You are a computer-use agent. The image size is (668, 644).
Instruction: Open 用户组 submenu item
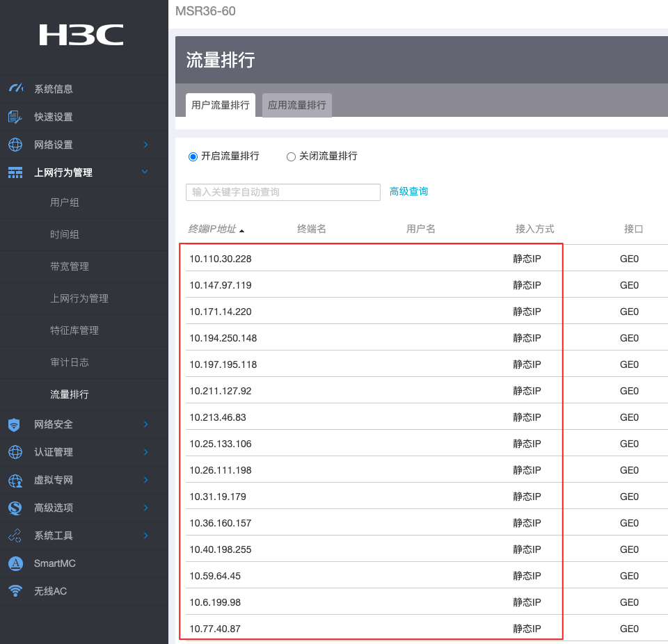[65, 202]
